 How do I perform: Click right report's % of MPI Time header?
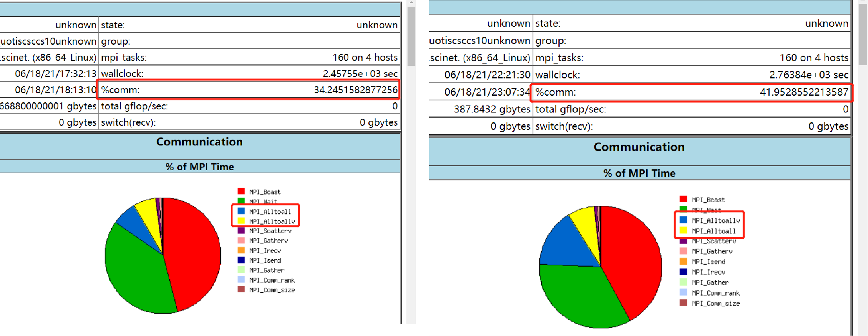[639, 173]
